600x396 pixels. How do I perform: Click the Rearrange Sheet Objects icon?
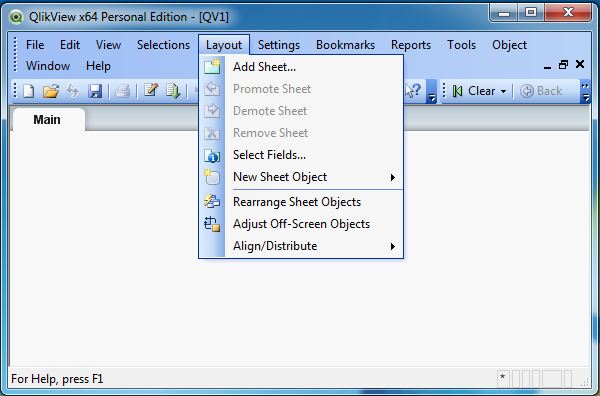(212, 201)
